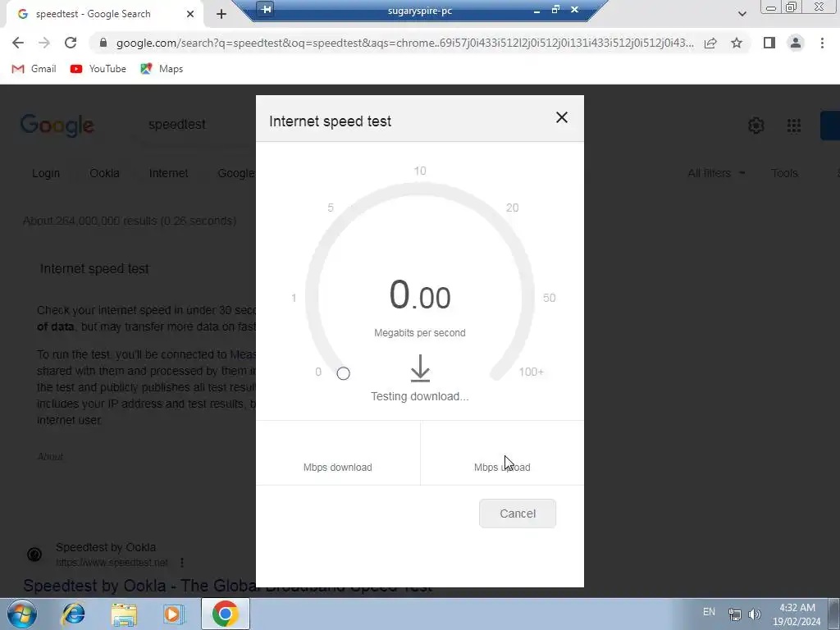Click the lock site-info icon
Image resolution: width=840 pixels, height=630 pixels.
click(103, 43)
